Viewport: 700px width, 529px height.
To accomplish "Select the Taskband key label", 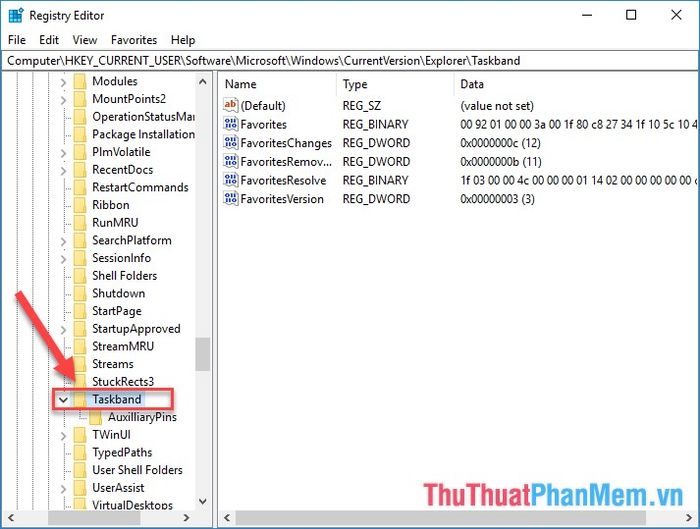I will click(x=117, y=399).
